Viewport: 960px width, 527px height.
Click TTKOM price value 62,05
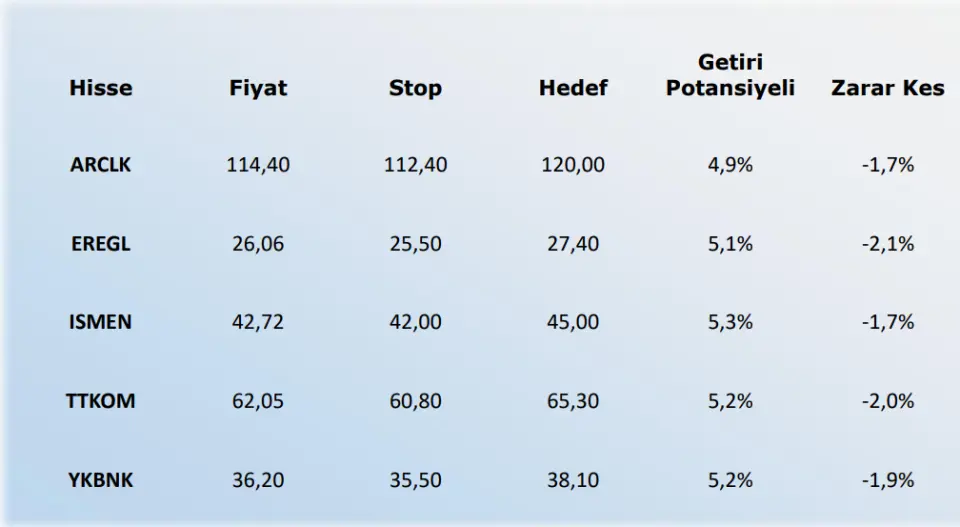(x=258, y=402)
